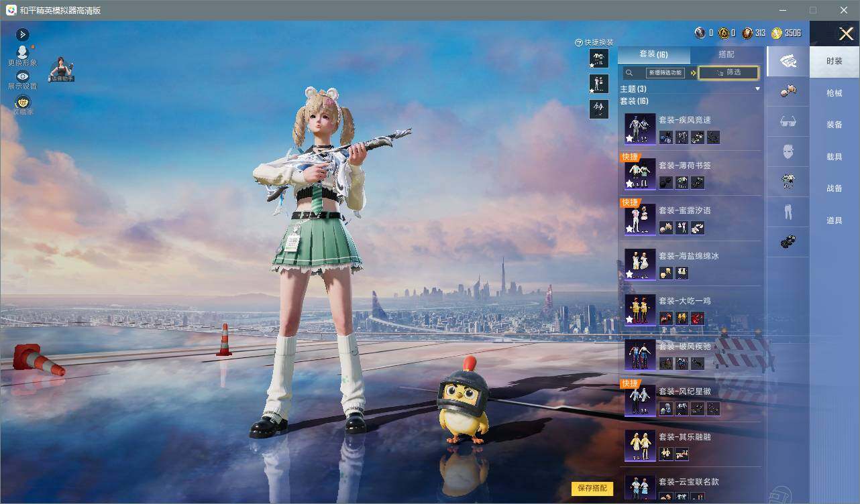Open the 载具 category tab
This screenshot has height=504, width=860.
point(835,157)
